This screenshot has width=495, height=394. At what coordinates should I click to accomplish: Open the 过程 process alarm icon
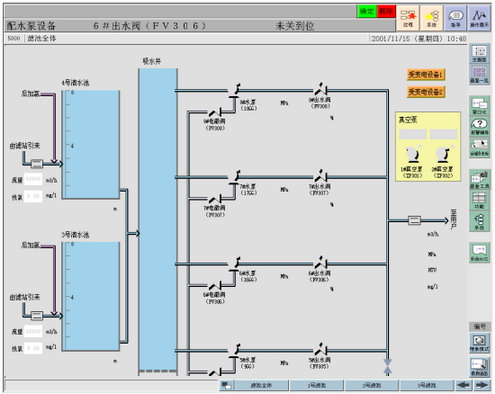[x=408, y=18]
